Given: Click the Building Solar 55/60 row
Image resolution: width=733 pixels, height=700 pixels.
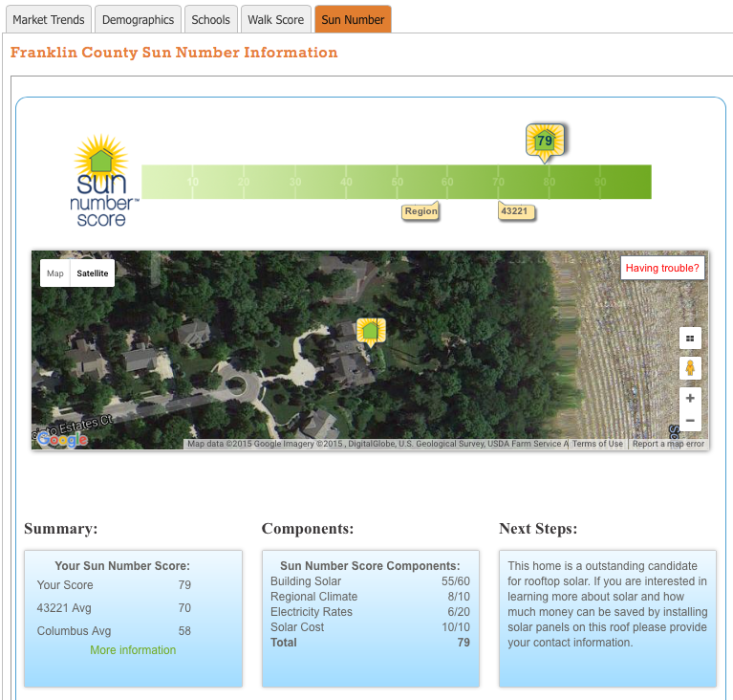Looking at the screenshot, I should tap(370, 581).
